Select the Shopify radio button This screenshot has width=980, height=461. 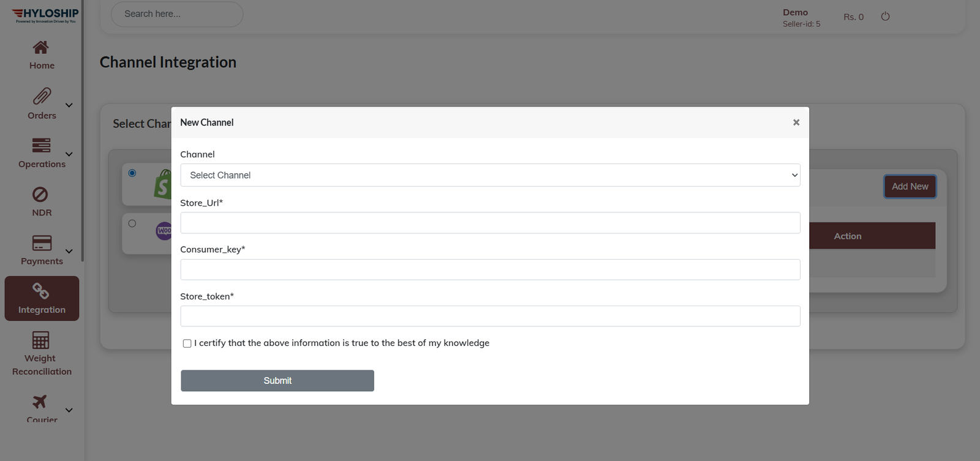[x=132, y=173]
